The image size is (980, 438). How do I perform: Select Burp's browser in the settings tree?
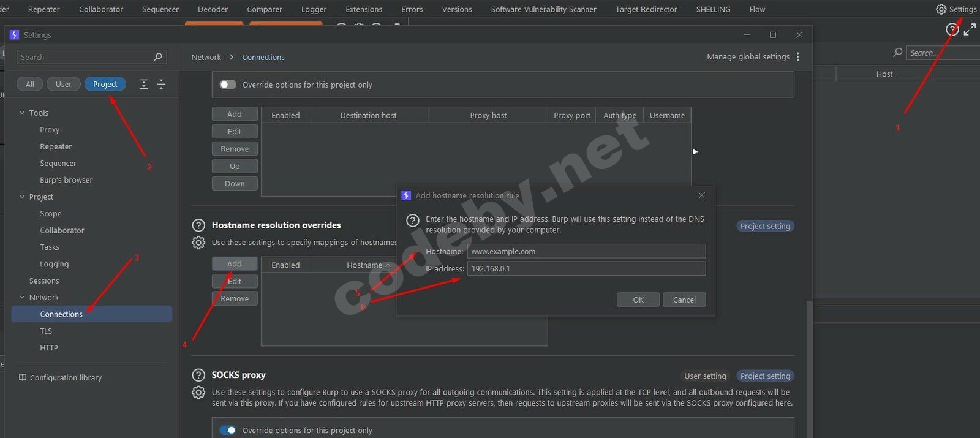(x=66, y=180)
